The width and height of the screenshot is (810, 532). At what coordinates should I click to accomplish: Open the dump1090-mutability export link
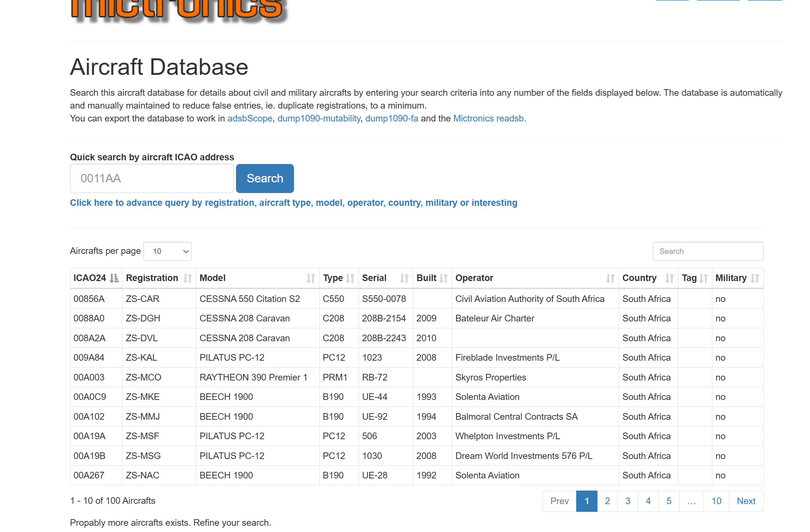[x=319, y=119]
